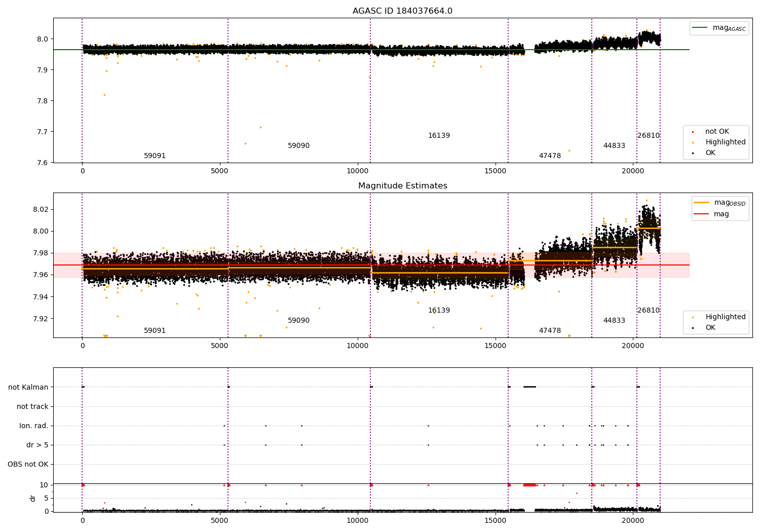
Task: Click the red line sample beside mag legend entry
Action: 702,214
